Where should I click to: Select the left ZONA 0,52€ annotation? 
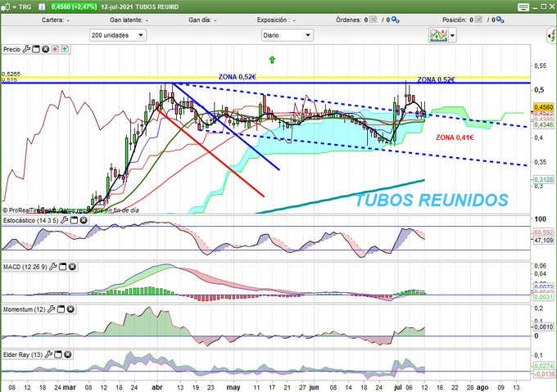[238, 77]
